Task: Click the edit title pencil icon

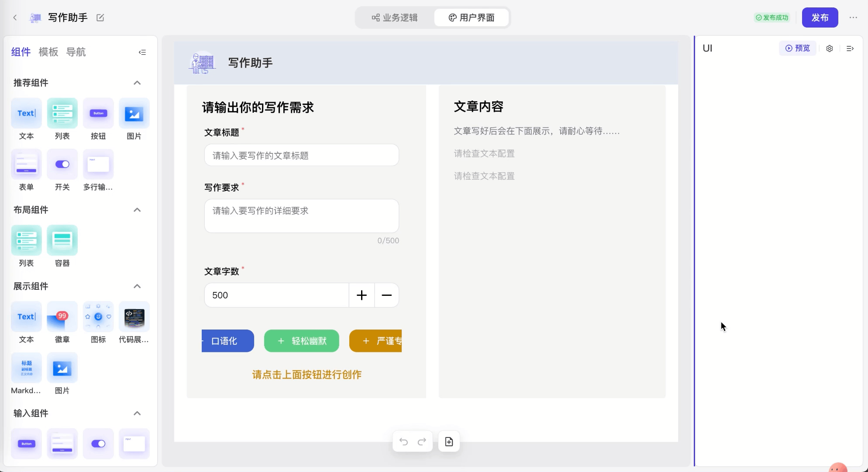Action: pyautogui.click(x=100, y=17)
